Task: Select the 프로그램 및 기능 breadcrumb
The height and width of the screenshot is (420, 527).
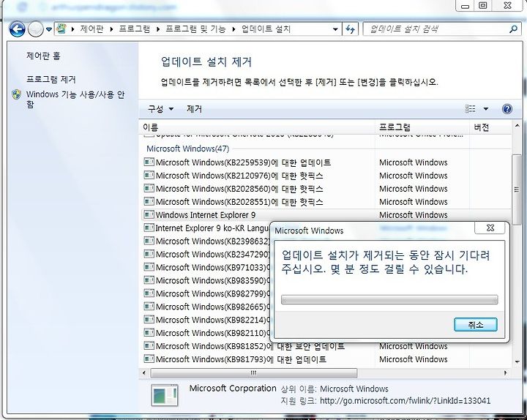Action: click(195, 29)
